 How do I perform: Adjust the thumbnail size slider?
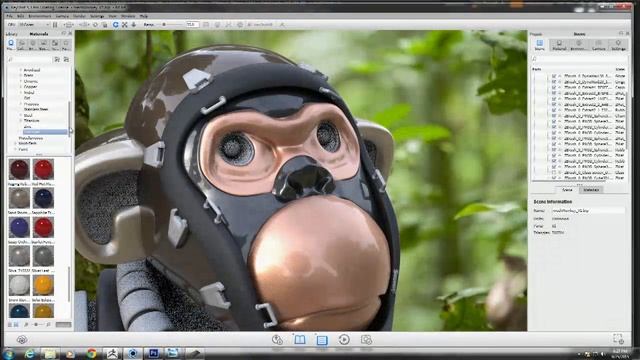(36, 324)
